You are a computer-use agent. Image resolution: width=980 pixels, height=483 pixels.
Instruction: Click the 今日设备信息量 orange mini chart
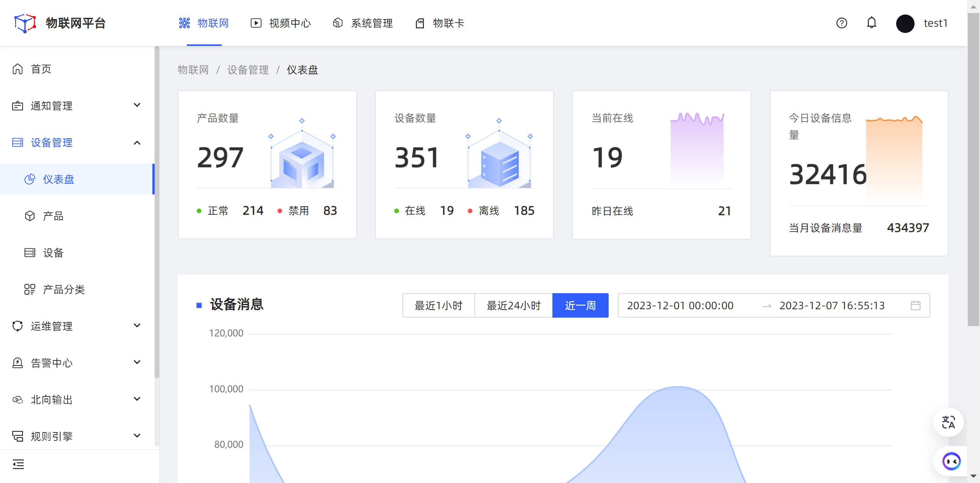[894, 158]
